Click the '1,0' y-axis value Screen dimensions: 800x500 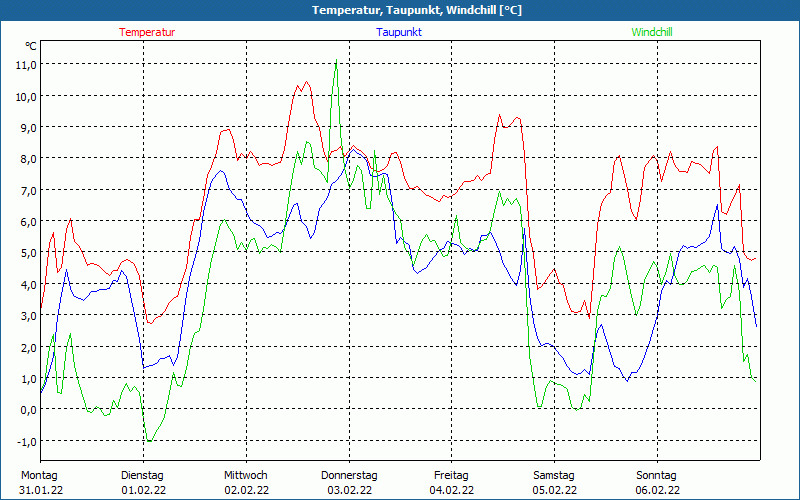tap(29, 379)
